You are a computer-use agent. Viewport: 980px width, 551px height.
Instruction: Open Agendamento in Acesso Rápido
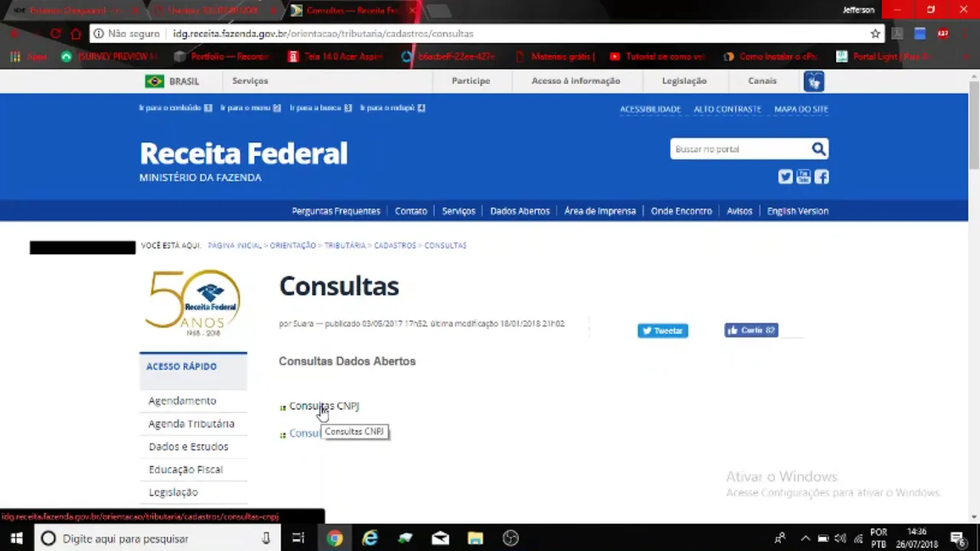(x=182, y=401)
